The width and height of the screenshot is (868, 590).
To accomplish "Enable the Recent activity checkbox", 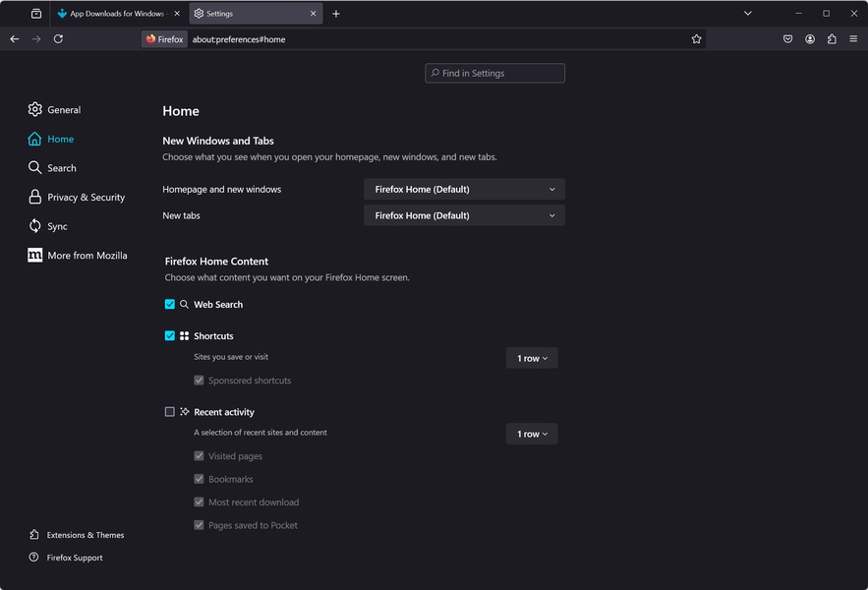I will tap(170, 412).
